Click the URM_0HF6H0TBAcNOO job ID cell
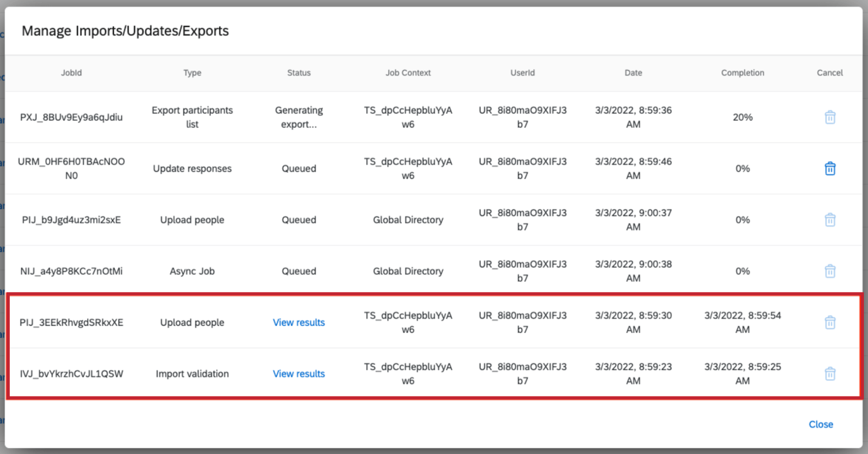 71,168
